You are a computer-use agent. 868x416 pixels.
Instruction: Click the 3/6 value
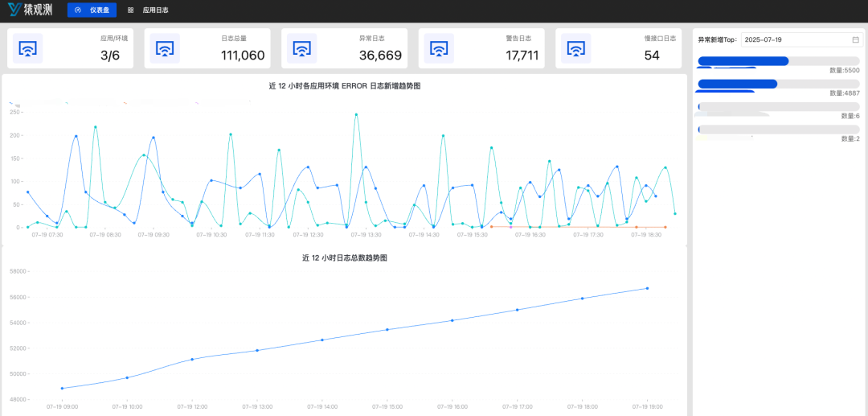click(110, 56)
